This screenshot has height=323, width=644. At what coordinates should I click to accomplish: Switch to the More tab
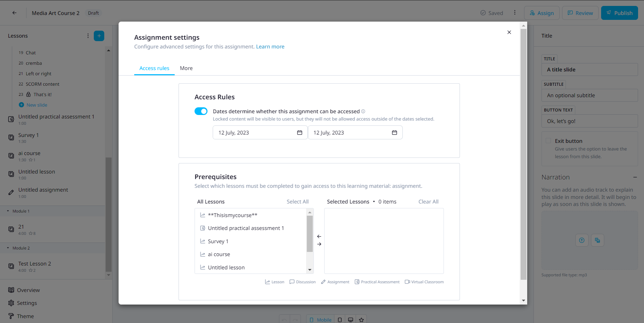pyautogui.click(x=186, y=68)
